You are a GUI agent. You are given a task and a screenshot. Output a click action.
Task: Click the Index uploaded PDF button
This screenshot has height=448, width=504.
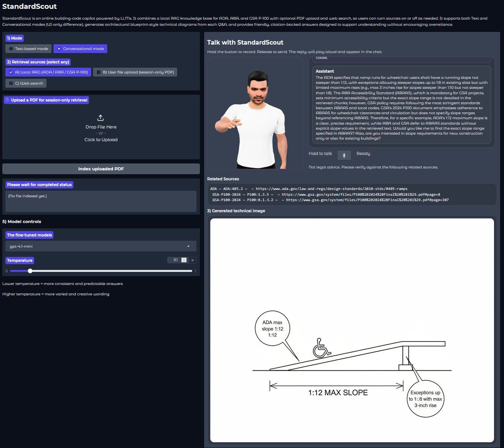pyautogui.click(x=101, y=168)
